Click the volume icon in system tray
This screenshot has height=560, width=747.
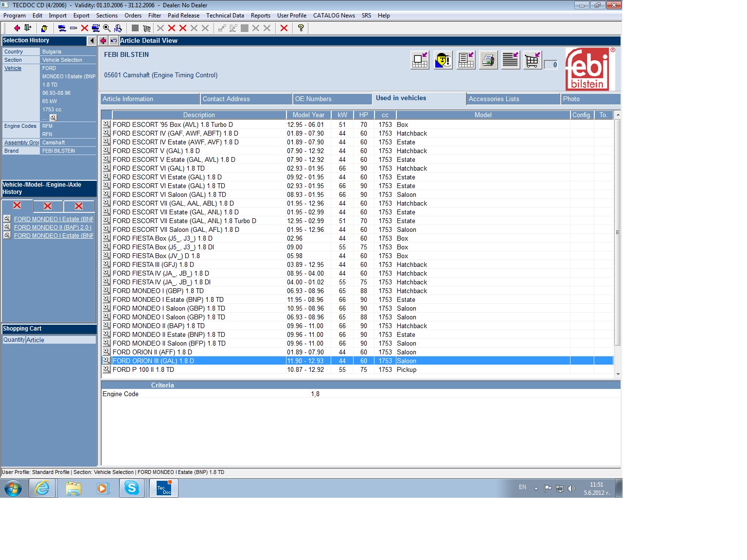[571, 489]
